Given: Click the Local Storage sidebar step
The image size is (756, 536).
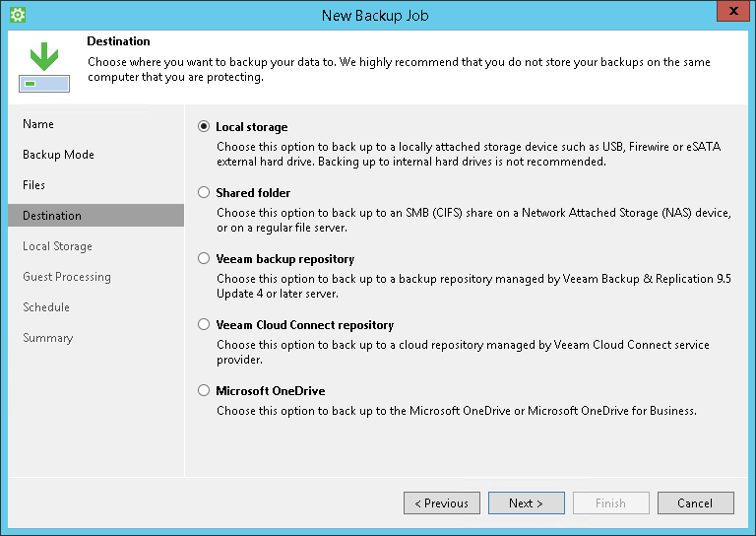Looking at the screenshot, I should tap(57, 246).
